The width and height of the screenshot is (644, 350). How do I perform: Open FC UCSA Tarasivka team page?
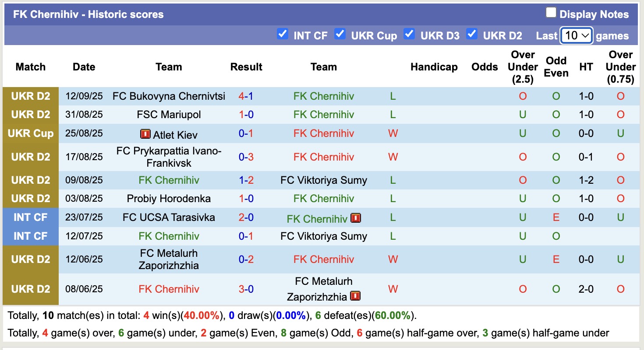(x=169, y=217)
